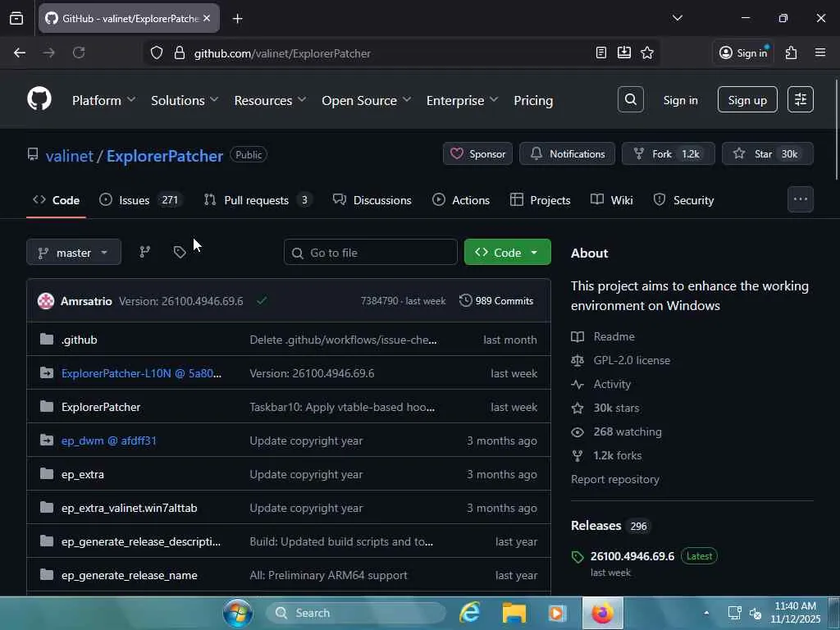Viewport: 840px width, 630px height.
Task: Click the Amrsatrio avatar image
Action: (x=46, y=301)
